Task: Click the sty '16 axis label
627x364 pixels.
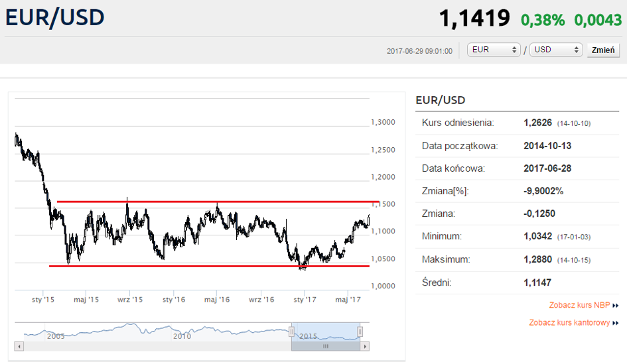Action: point(174,299)
